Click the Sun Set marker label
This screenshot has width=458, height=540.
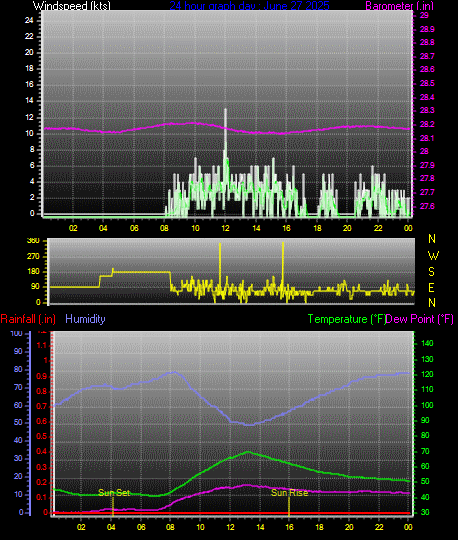click(x=114, y=493)
